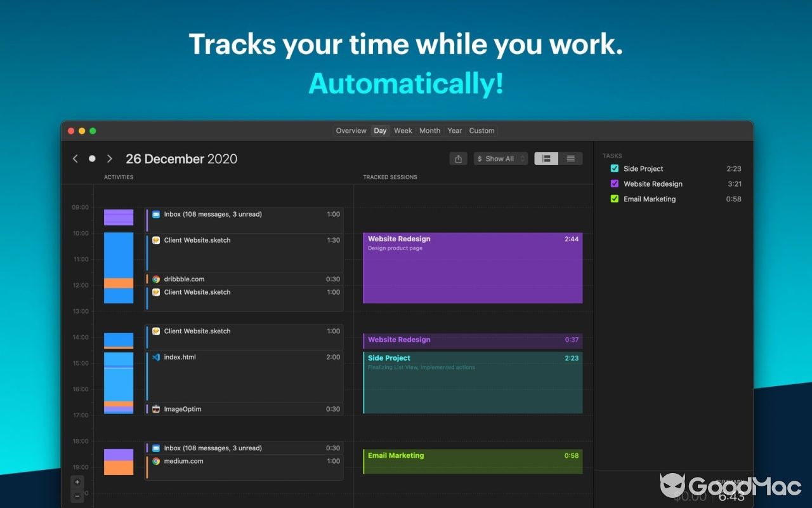This screenshot has width=812, height=508.
Task: Click the share/export icon in the toolbar
Action: 458,158
